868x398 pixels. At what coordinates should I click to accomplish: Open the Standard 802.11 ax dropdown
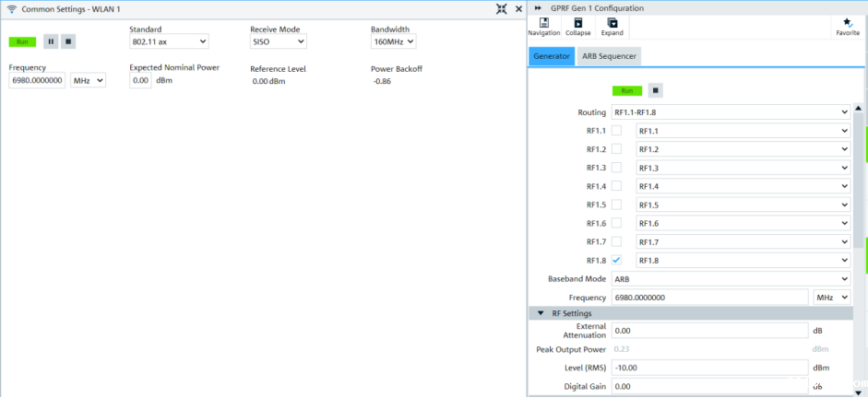pos(169,41)
